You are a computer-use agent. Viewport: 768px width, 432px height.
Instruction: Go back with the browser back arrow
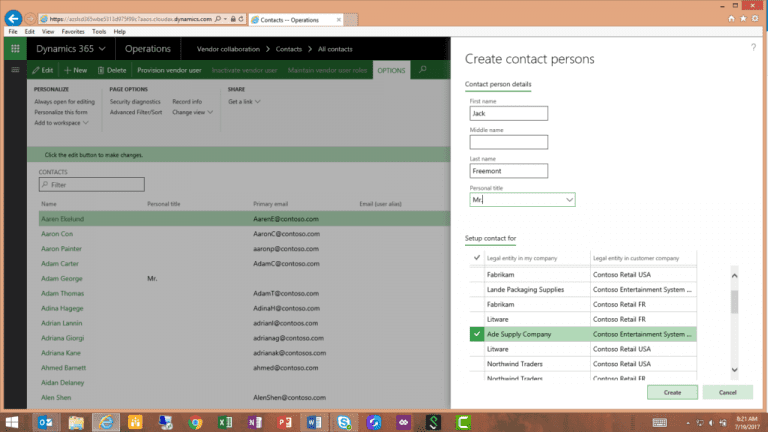coord(13,19)
